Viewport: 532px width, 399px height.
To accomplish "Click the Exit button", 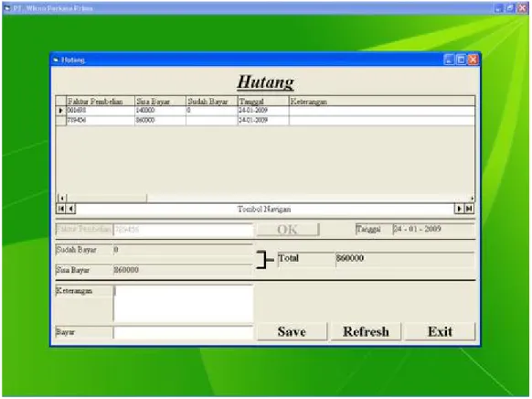I will 440,331.
